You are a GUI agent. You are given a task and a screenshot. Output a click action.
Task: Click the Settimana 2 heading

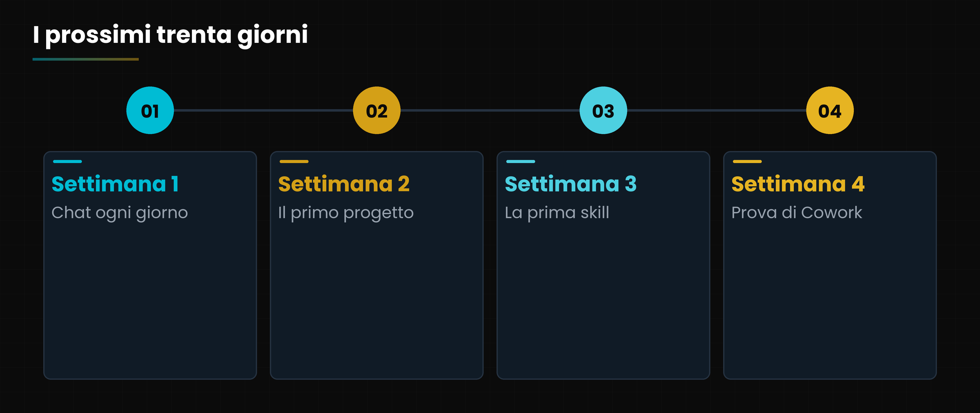tap(344, 184)
